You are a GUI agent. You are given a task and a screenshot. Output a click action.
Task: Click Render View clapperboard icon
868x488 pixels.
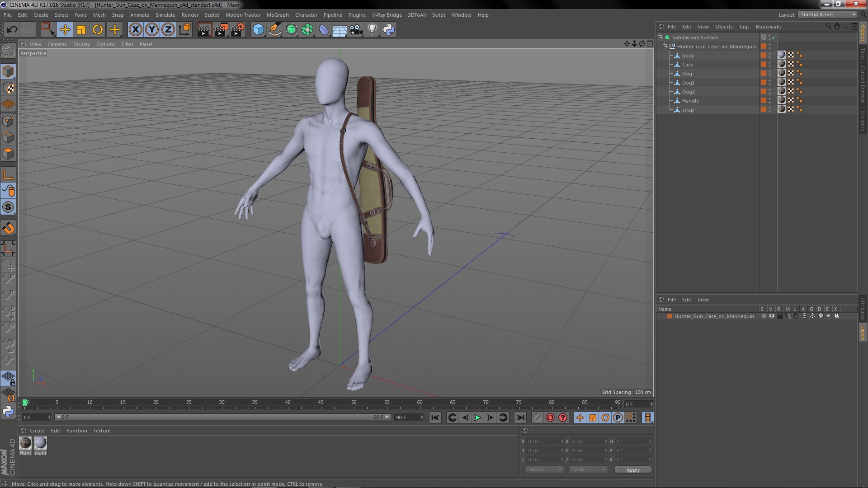(204, 30)
